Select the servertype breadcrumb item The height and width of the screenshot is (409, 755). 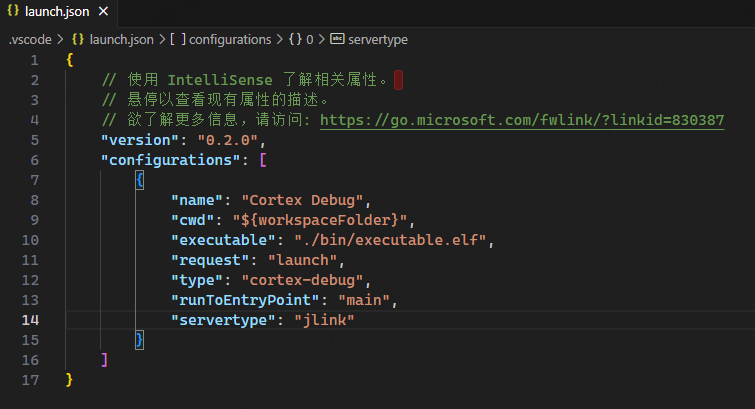(378, 40)
